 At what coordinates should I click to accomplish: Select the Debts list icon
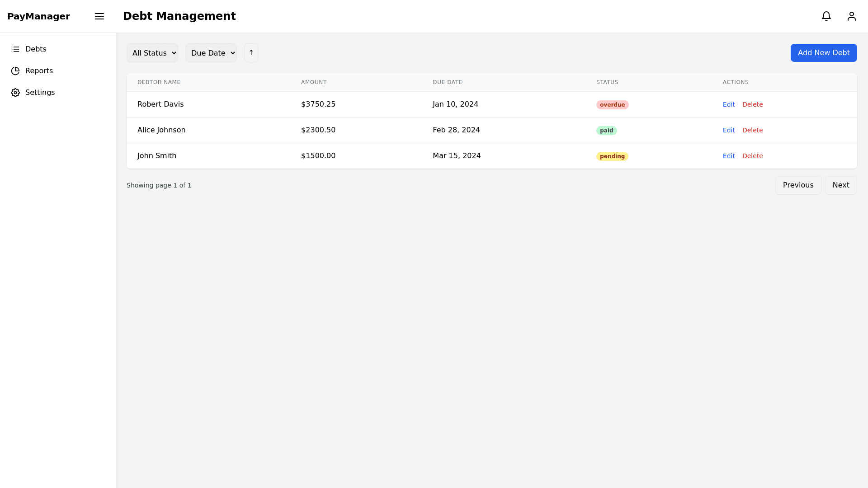(15, 49)
